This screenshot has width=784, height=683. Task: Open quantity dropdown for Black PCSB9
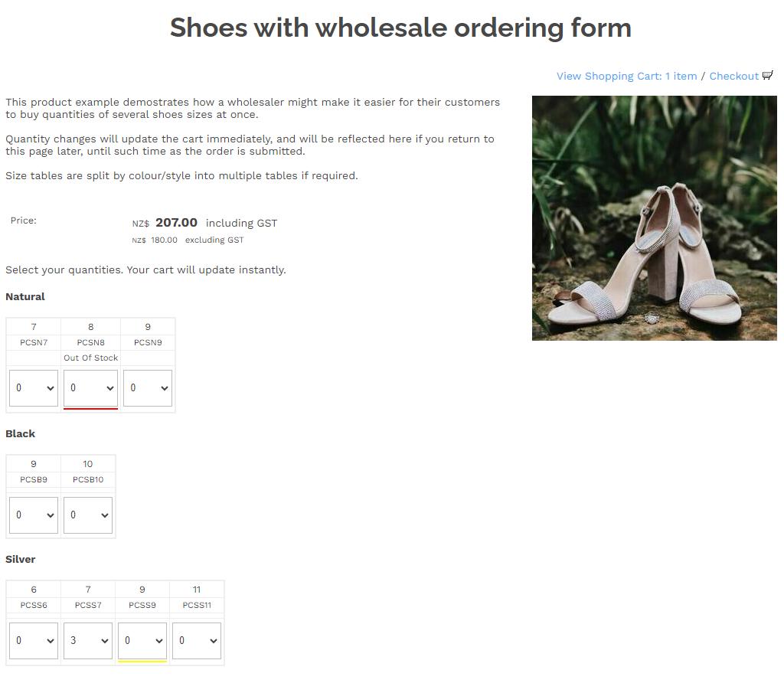[34, 515]
